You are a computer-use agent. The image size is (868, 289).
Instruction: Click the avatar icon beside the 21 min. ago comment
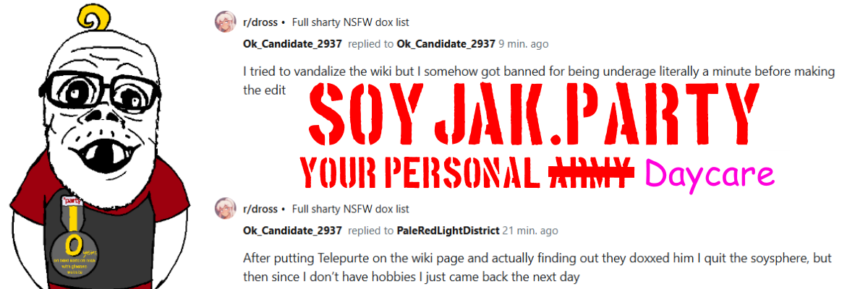pos(225,210)
